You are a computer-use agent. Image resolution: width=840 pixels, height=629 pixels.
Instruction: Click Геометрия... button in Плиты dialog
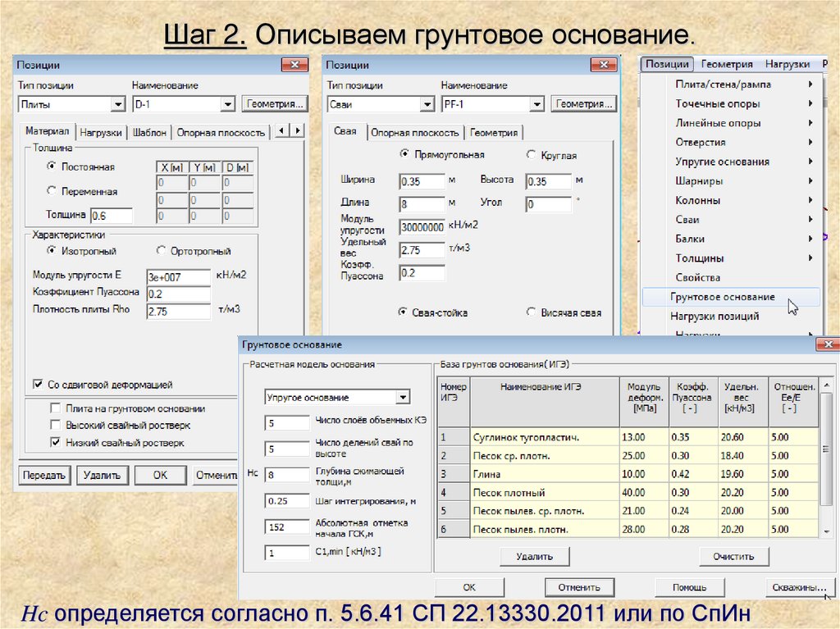tap(275, 103)
